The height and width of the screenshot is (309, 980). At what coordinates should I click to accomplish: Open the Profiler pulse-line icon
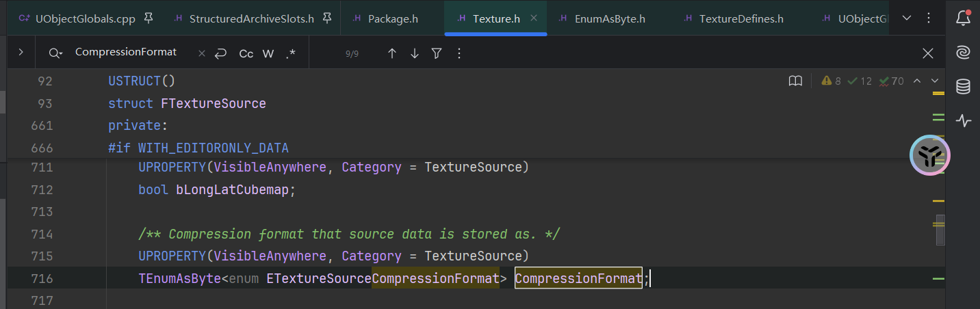[963, 121]
